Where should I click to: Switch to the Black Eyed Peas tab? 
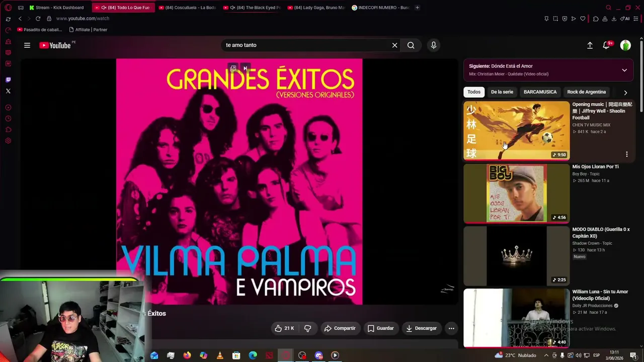click(252, 8)
